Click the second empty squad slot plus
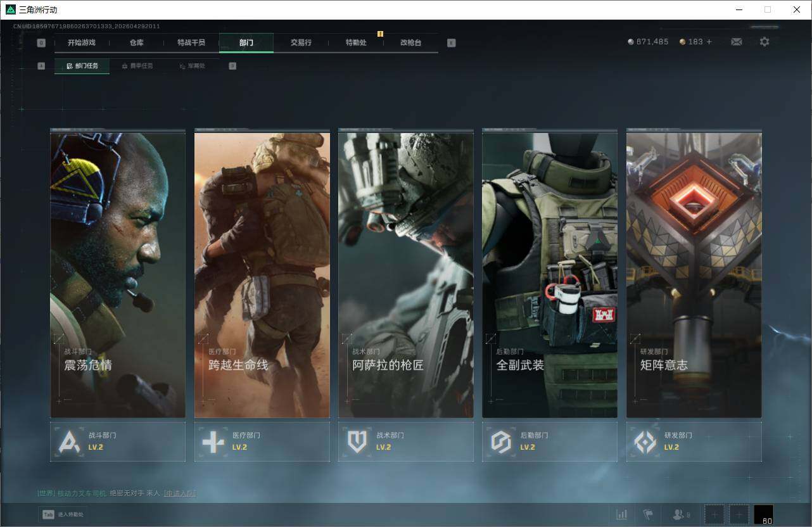Image resolution: width=812 pixels, height=527 pixels. [x=739, y=514]
